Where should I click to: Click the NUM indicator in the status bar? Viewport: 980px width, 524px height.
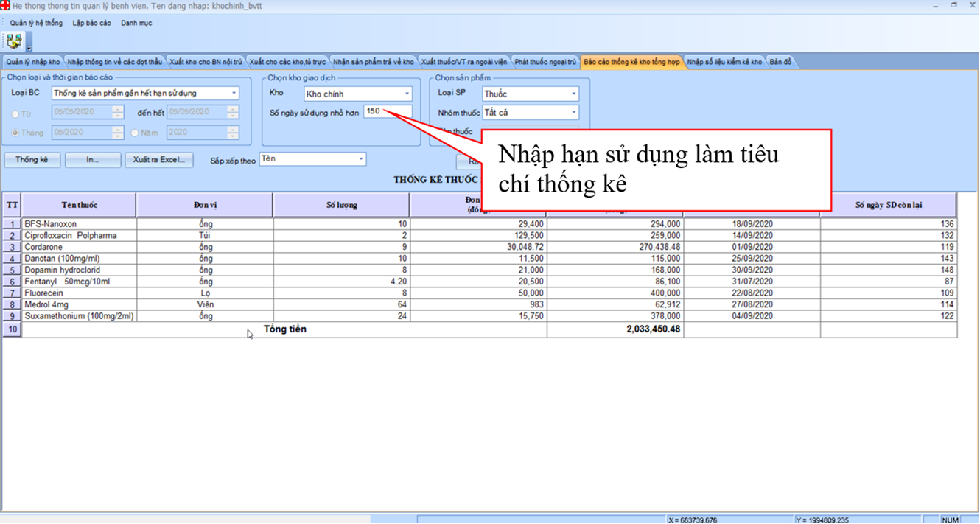point(950,520)
